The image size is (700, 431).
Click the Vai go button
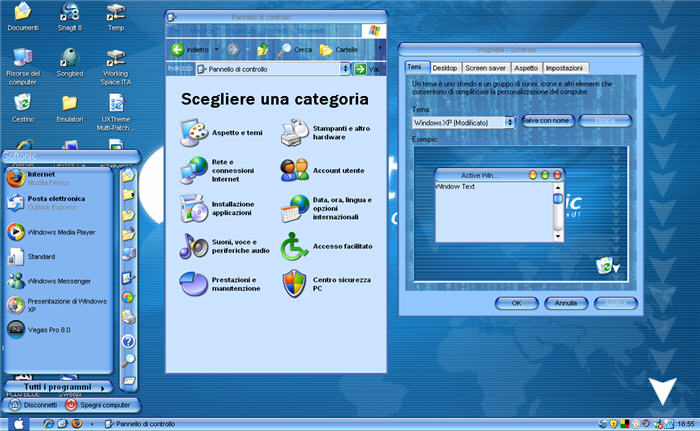pyautogui.click(x=367, y=69)
